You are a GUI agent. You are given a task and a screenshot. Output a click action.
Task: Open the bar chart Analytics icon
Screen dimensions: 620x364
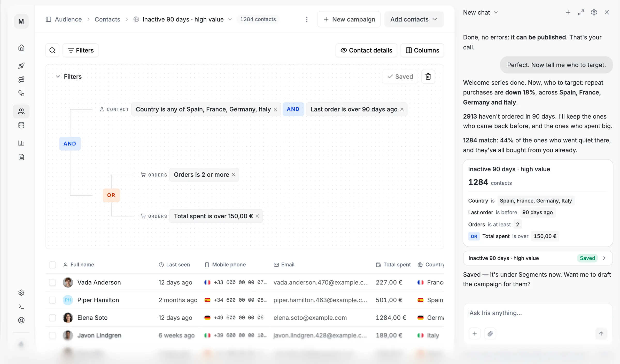tap(21, 143)
